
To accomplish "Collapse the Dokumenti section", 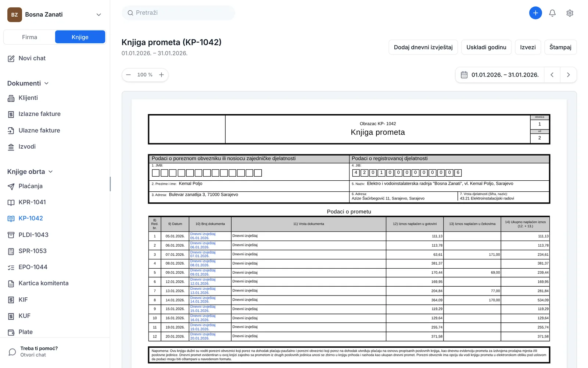I will click(28, 83).
